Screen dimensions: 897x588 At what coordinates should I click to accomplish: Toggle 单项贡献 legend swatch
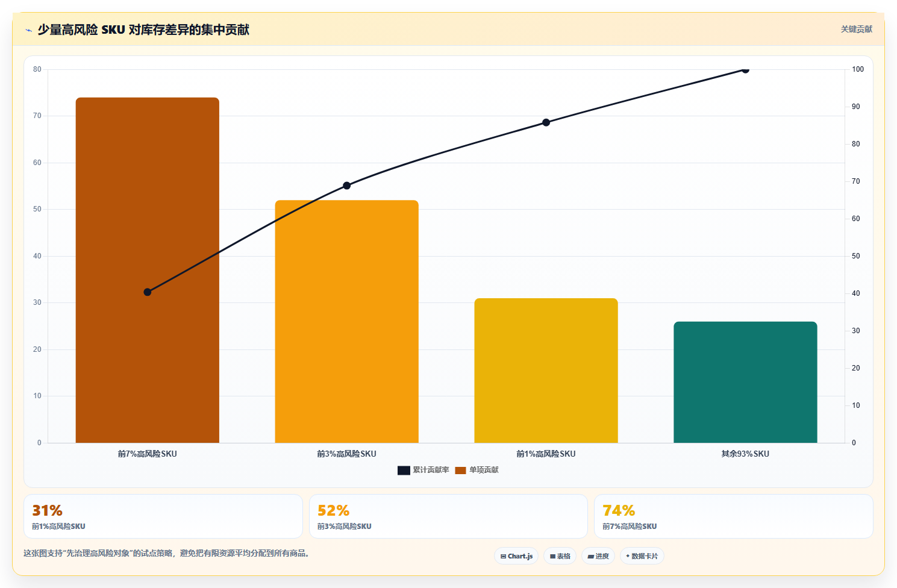pyautogui.click(x=460, y=470)
